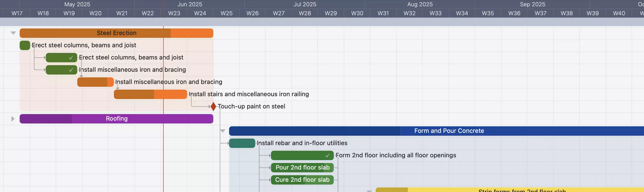Select the purple Roofing summary bar
Image resolution: width=644 pixels, height=192 pixels.
116,119
